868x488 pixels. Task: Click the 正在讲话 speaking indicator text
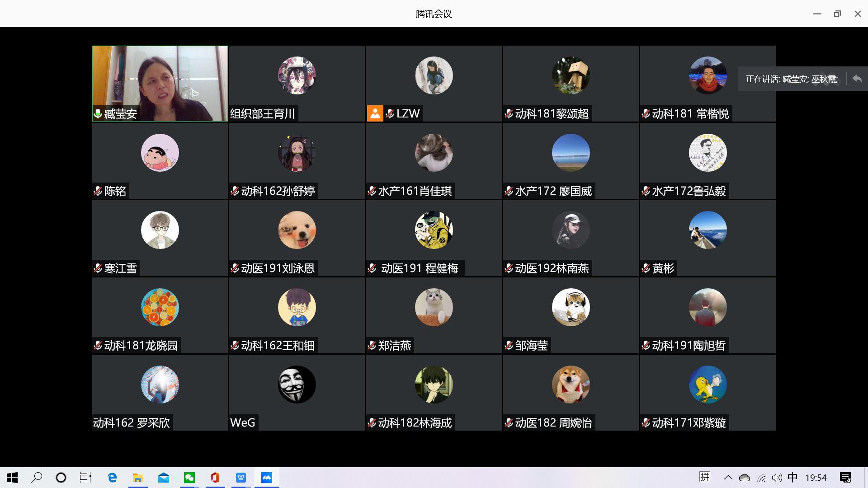pyautogui.click(x=791, y=79)
